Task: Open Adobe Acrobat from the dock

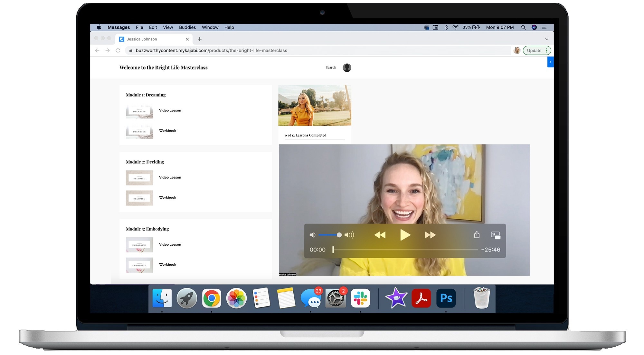Action: point(421,298)
